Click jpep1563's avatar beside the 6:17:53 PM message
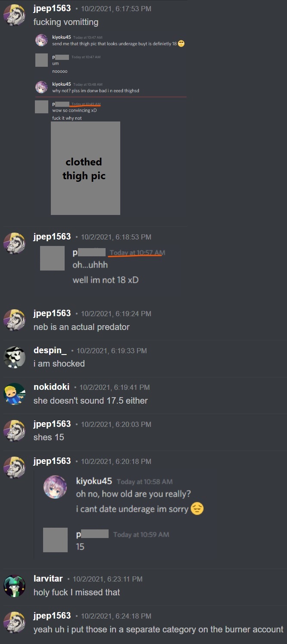Image resolution: width=287 pixels, height=644 pixels. tap(14, 15)
